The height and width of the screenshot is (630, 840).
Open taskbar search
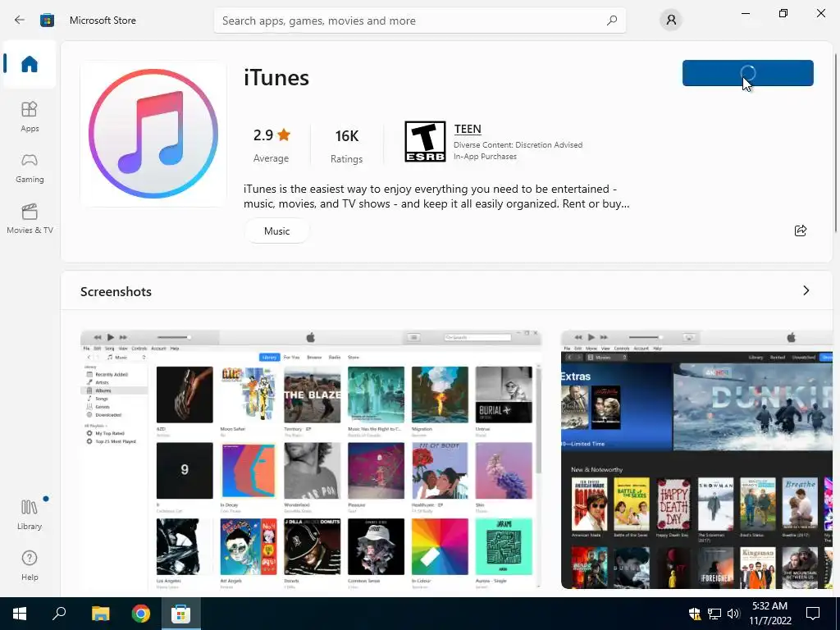tap(59, 614)
